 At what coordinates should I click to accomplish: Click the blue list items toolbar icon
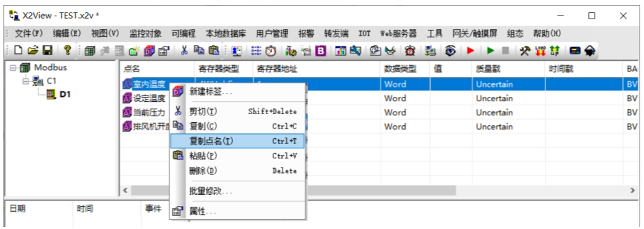[256, 50]
